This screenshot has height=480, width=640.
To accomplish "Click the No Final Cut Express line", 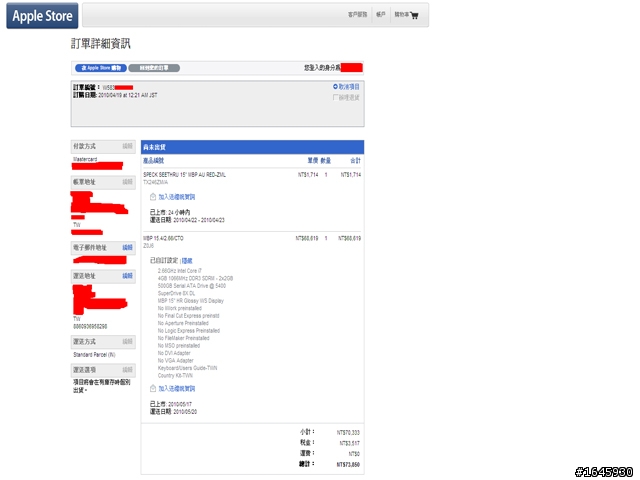I will (188, 316).
